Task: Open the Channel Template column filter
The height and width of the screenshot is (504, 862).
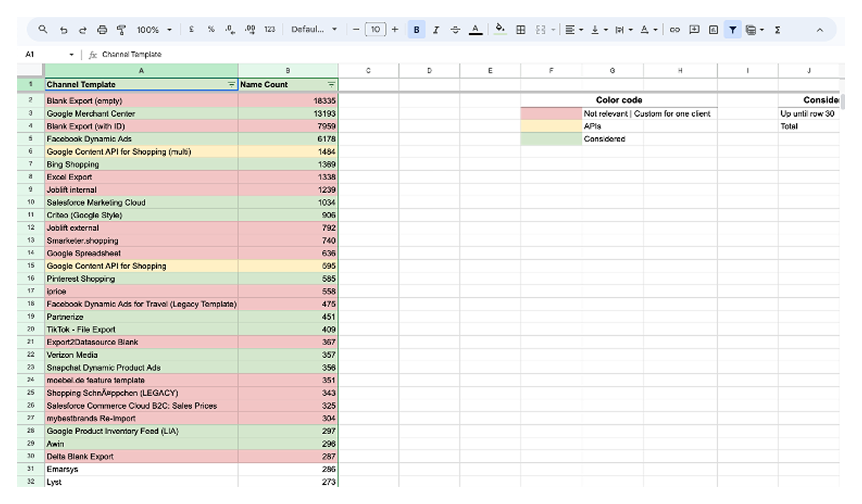Action: coord(231,84)
